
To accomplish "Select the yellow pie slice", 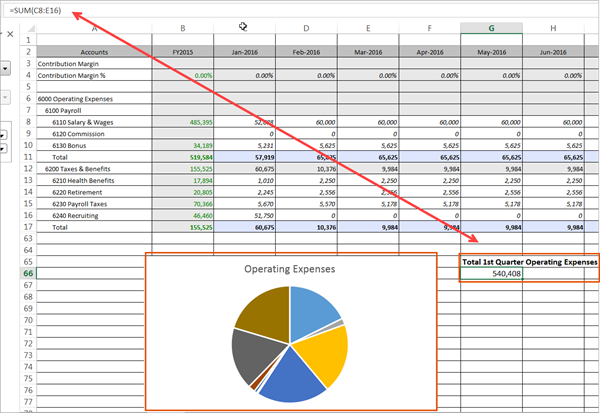I will [324, 354].
